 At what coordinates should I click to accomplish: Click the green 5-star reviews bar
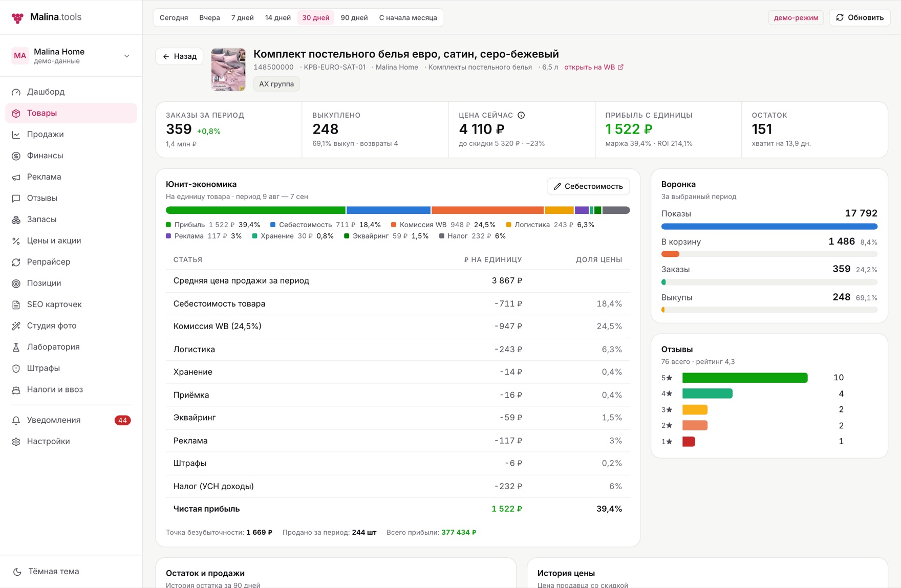(745, 378)
